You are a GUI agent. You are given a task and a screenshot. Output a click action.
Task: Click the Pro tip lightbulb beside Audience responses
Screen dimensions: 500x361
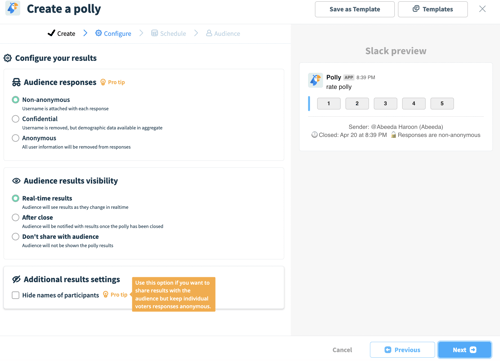[x=103, y=82]
